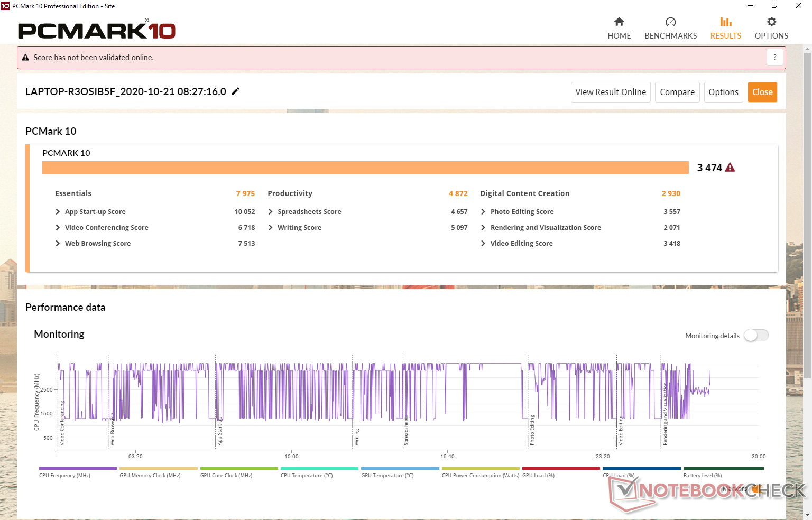
Task: Expand Video Conferencing Score row
Action: coord(58,228)
